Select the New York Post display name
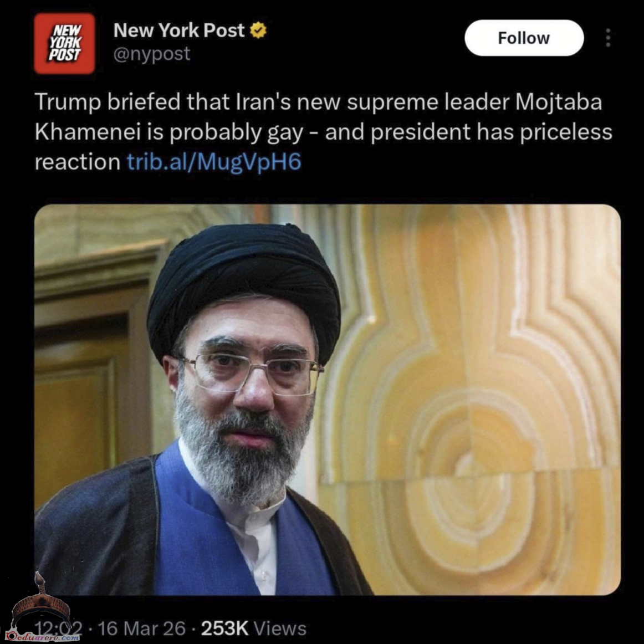The image size is (644, 644). [178, 30]
